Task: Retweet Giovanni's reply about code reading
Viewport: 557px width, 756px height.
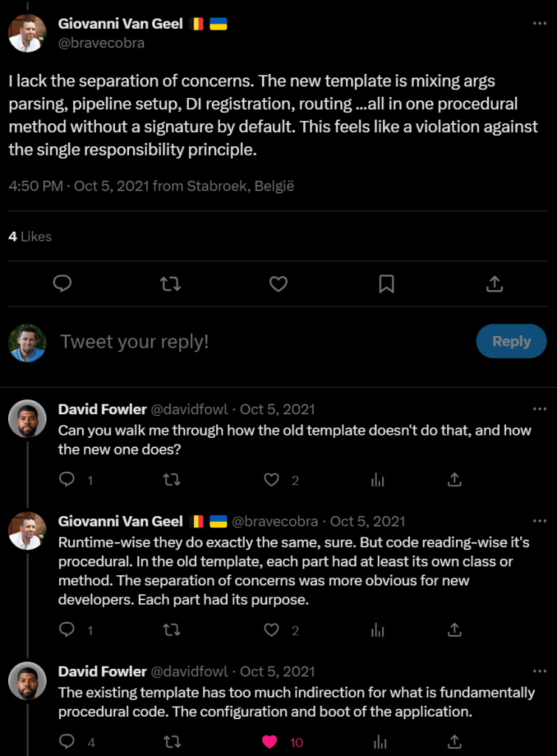Action: coord(170,630)
